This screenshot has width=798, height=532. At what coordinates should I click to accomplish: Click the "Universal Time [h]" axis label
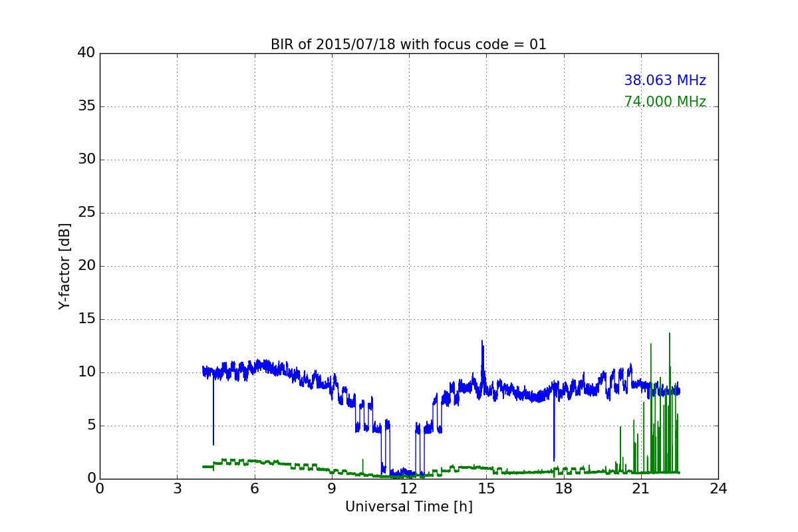pyautogui.click(x=408, y=507)
